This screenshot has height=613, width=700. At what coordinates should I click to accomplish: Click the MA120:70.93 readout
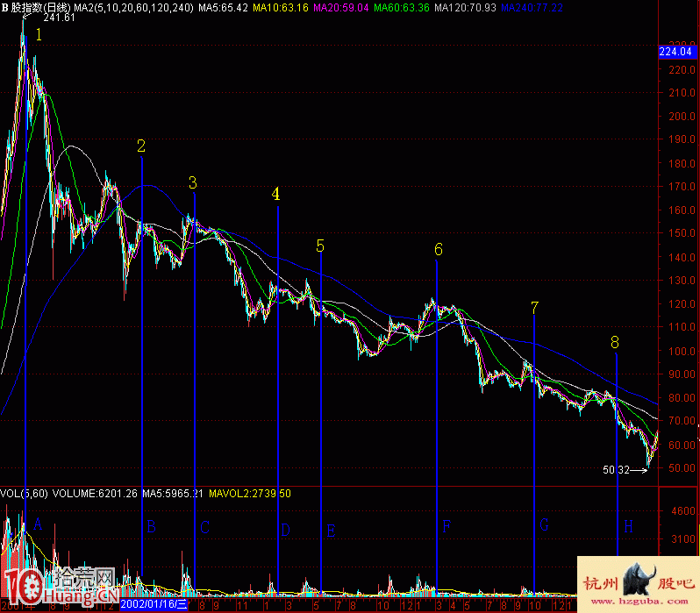coord(465,7)
